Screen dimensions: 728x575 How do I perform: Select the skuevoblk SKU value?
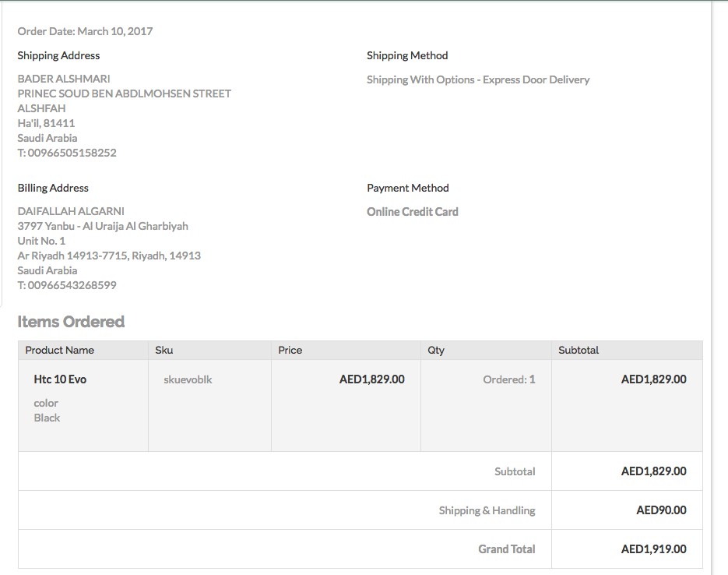pos(188,379)
